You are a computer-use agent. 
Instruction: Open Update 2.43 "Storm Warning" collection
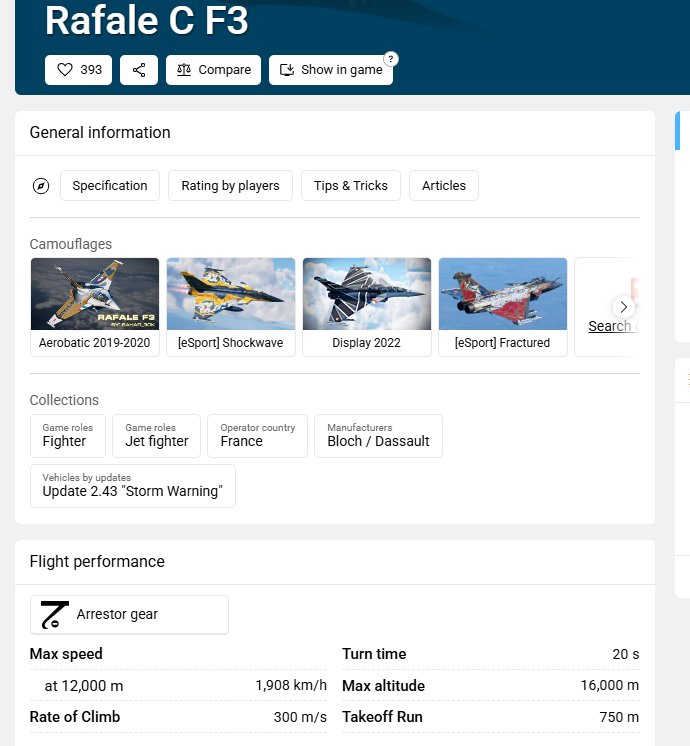click(x=133, y=486)
